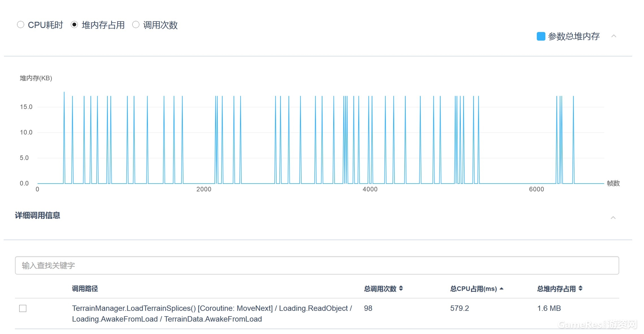Collapse the legend using its chevron arrow
This screenshot has width=644, height=334.
click(613, 36)
